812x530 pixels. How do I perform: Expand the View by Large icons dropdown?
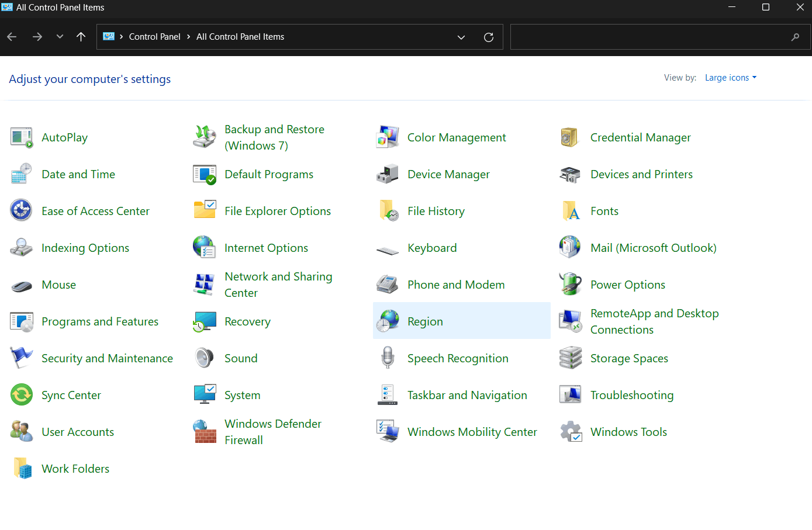tap(730, 78)
